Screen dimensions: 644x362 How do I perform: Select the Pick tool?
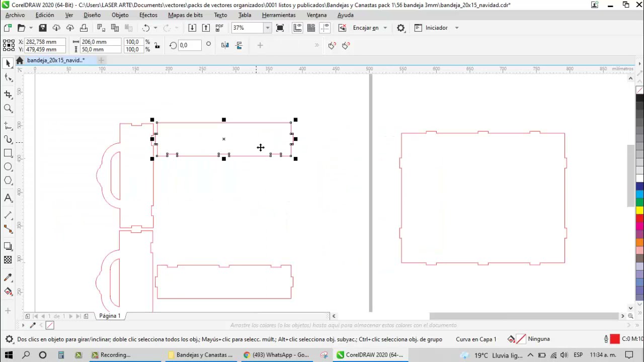click(8, 63)
